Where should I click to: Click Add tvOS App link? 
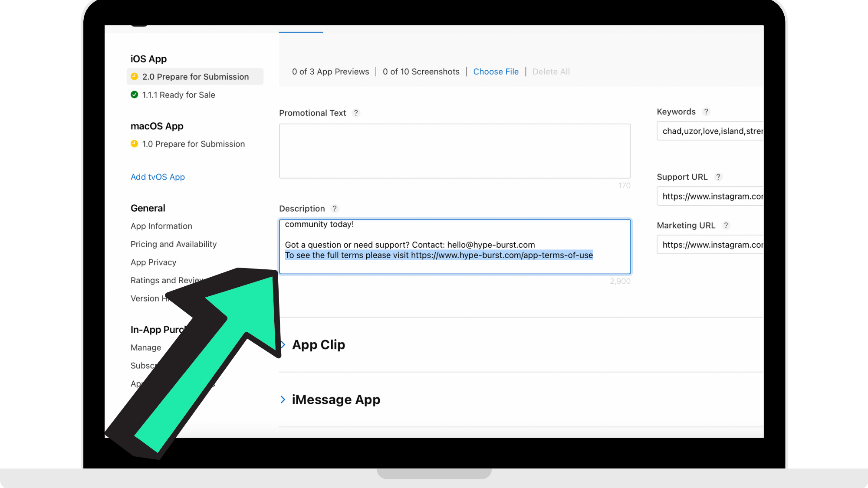pos(158,177)
